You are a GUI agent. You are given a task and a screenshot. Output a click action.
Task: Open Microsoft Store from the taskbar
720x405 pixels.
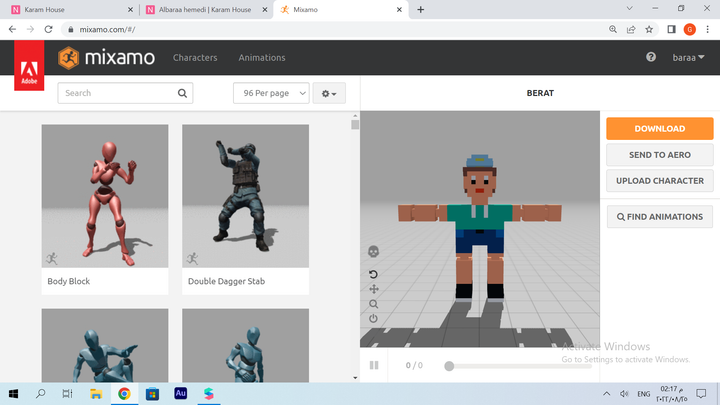click(152, 394)
